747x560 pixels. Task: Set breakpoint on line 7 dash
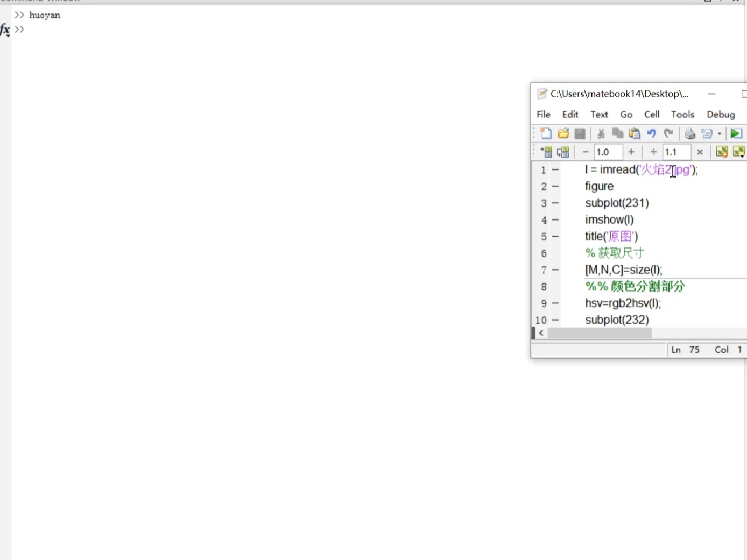click(555, 270)
